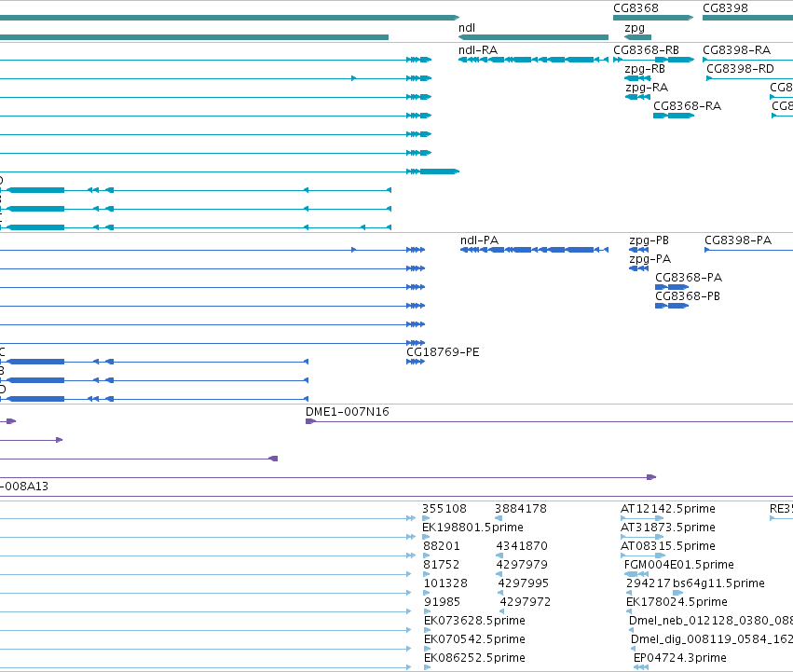Click the Dmel_dig_008119 EST label
The height and width of the screenshot is (672, 793).
[x=712, y=639]
